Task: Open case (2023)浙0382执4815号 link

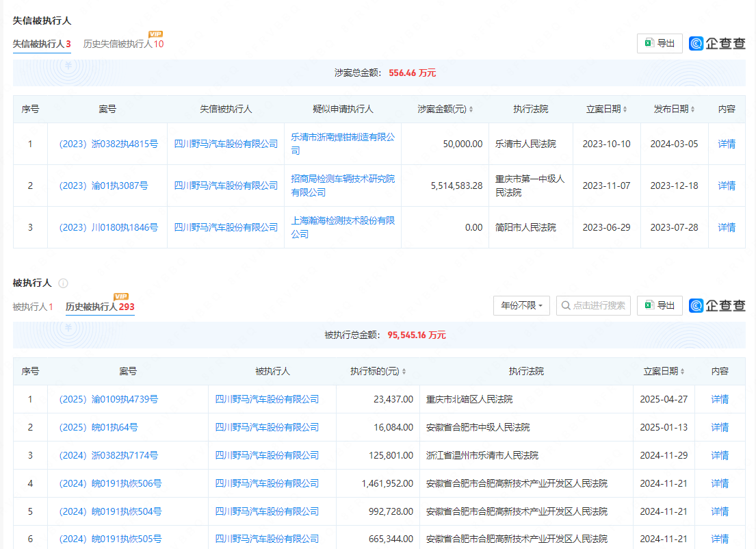Action: click(x=107, y=144)
